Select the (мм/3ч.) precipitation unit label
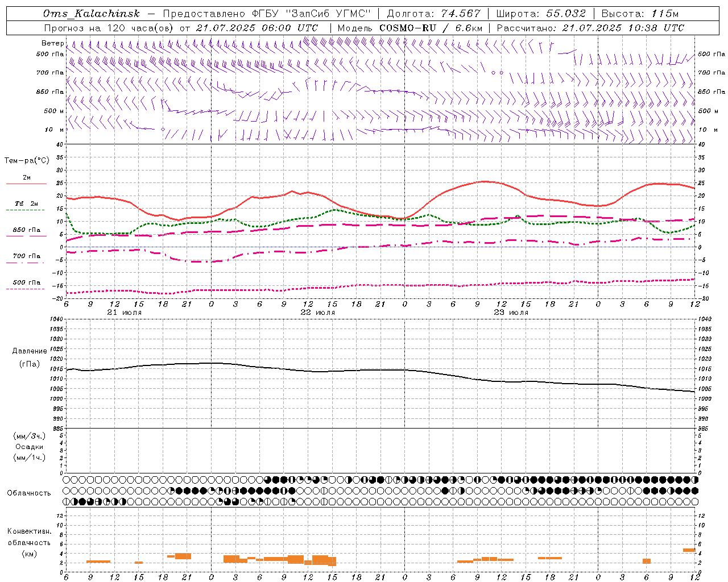Viewport: 728px width, 582px height. click(x=30, y=436)
